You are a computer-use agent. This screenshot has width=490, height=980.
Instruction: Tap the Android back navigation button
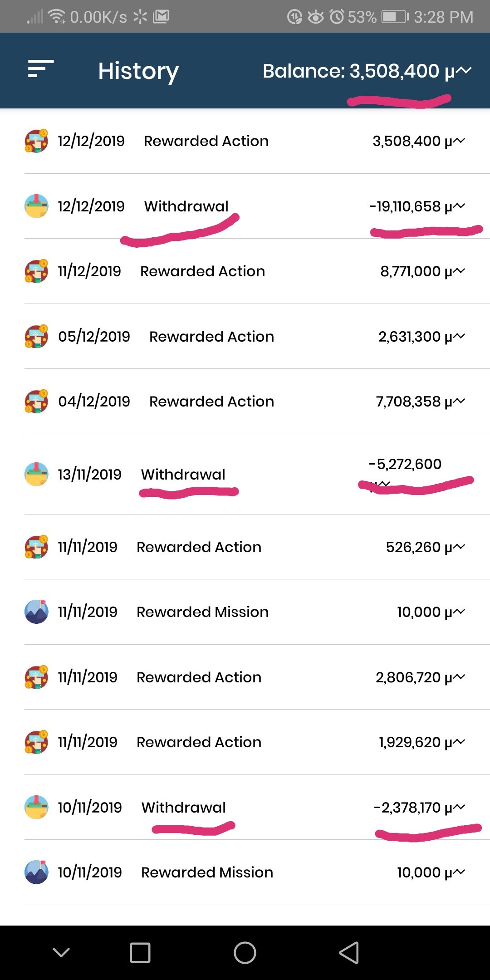pyautogui.click(x=349, y=952)
